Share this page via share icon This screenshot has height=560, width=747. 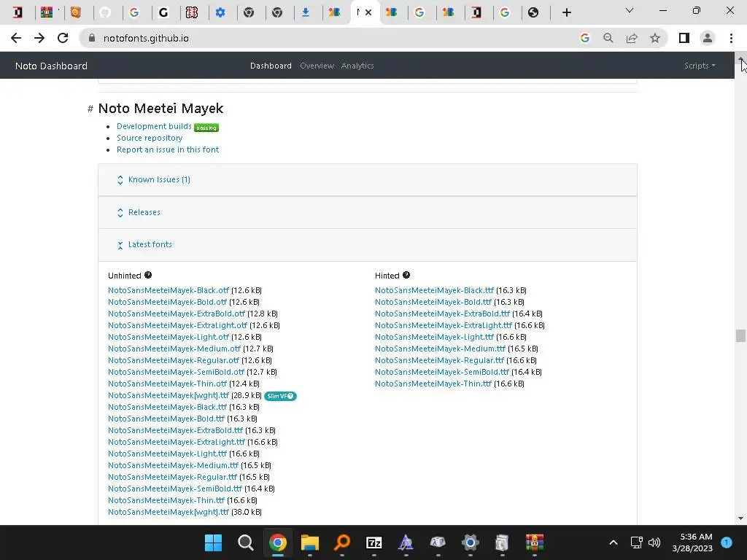(x=632, y=38)
